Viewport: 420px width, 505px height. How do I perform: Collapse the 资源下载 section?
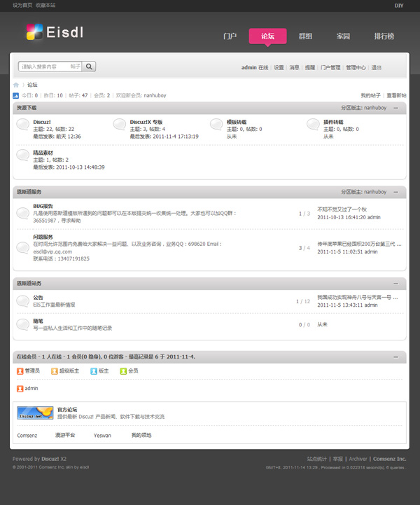point(396,108)
